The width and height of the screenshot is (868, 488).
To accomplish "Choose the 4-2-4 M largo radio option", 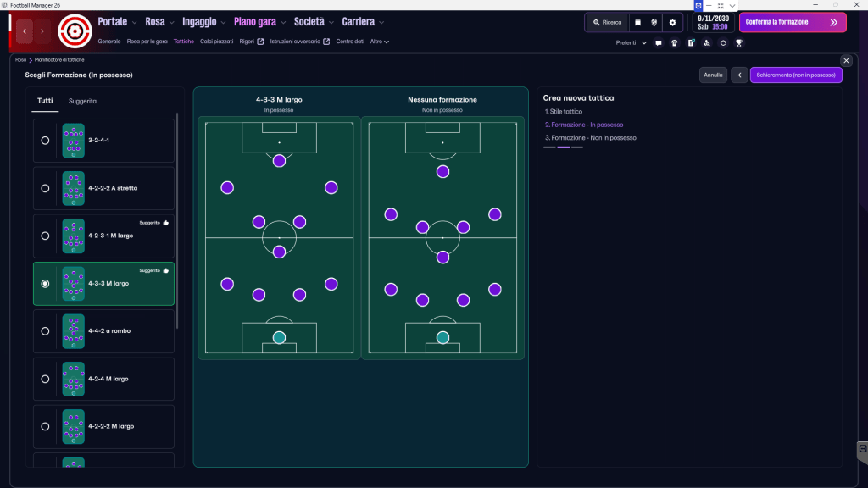I will pos(45,379).
